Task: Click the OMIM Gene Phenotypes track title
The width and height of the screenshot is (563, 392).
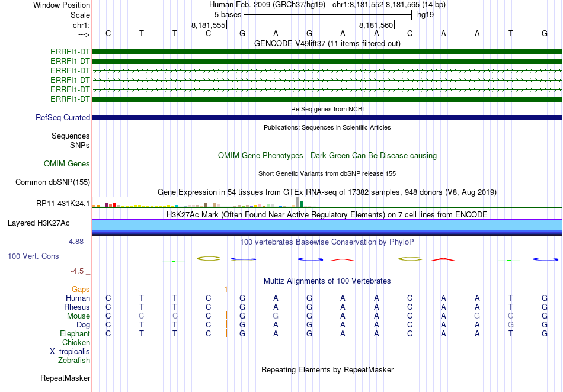Action: point(327,155)
